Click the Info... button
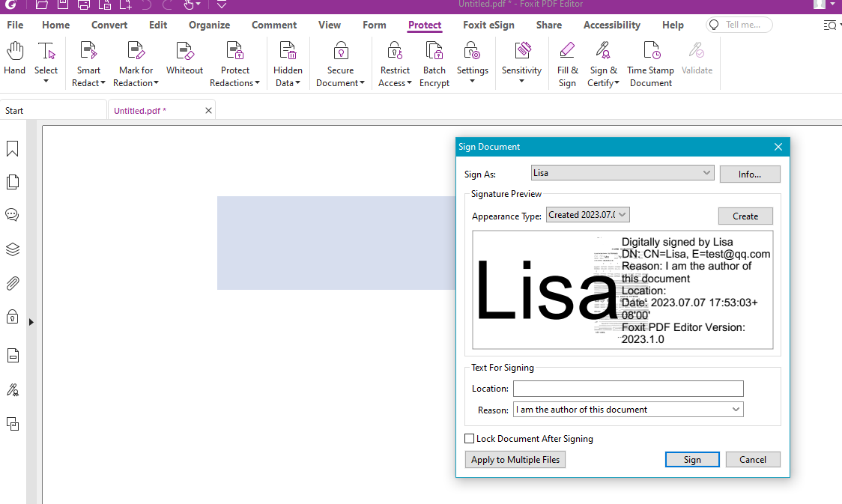The image size is (842, 504). point(750,174)
